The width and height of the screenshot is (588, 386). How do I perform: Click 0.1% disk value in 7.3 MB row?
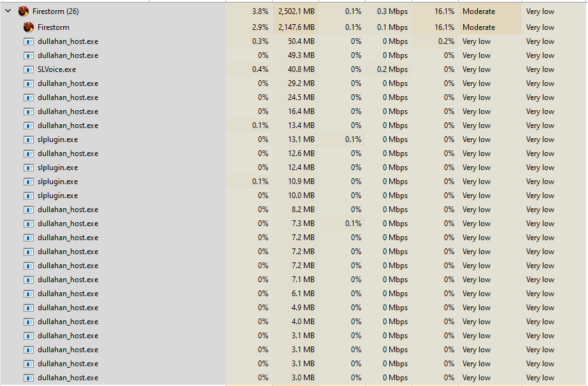[x=354, y=224]
